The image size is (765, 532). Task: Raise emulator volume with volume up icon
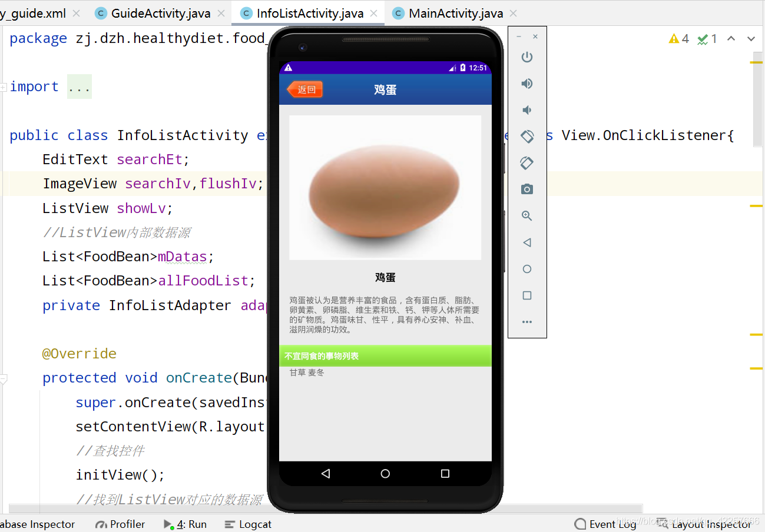pyautogui.click(x=527, y=84)
